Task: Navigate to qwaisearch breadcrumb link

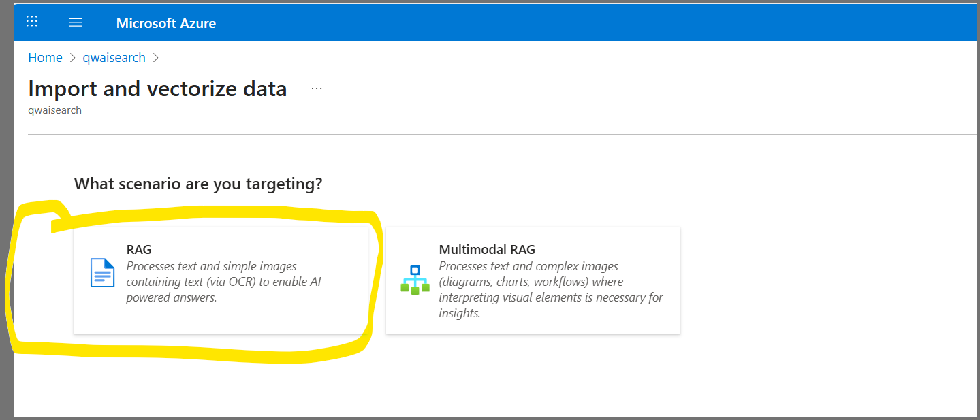Action: click(x=114, y=58)
